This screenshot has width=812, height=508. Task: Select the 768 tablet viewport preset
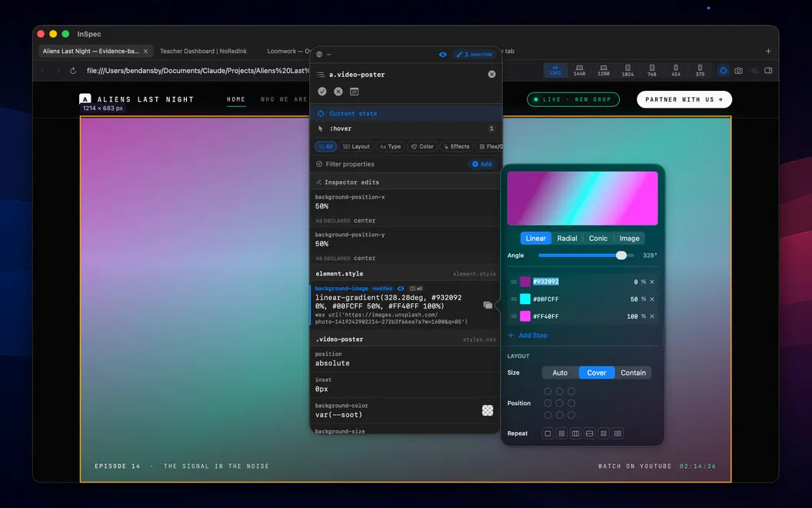pos(652,71)
